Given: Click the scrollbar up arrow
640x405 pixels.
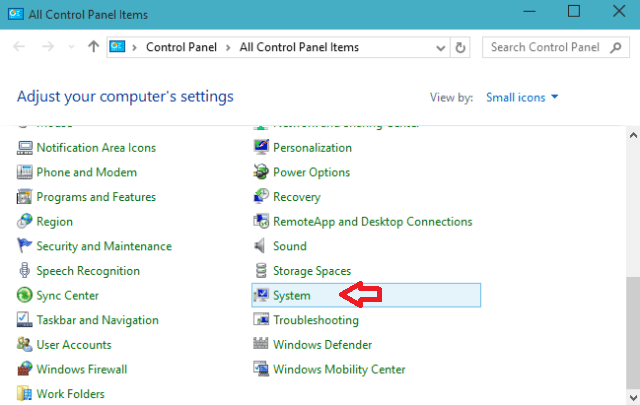Looking at the screenshot, I should 633,135.
